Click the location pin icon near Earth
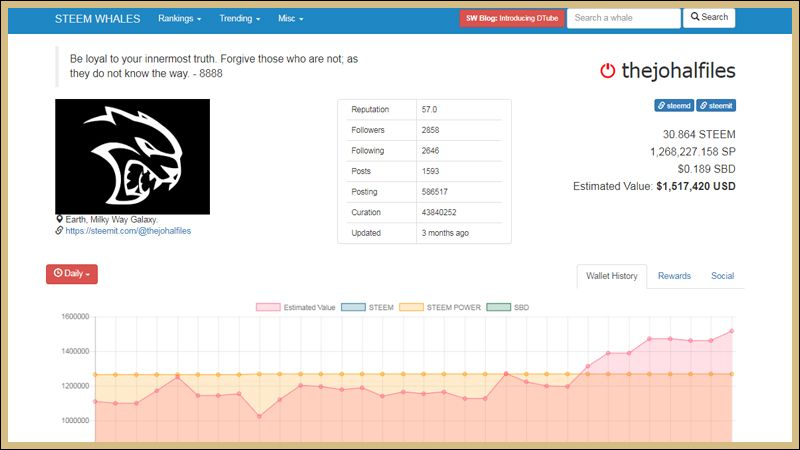The height and width of the screenshot is (450, 800). (59, 219)
